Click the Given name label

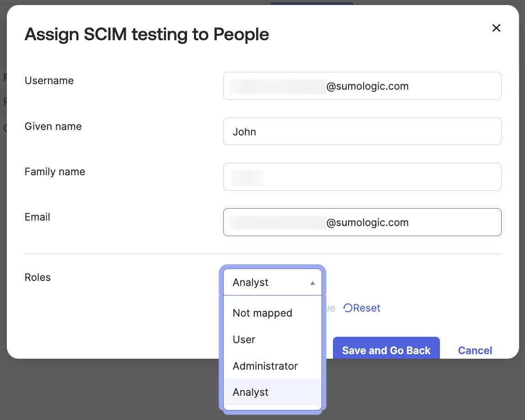pyautogui.click(x=53, y=126)
